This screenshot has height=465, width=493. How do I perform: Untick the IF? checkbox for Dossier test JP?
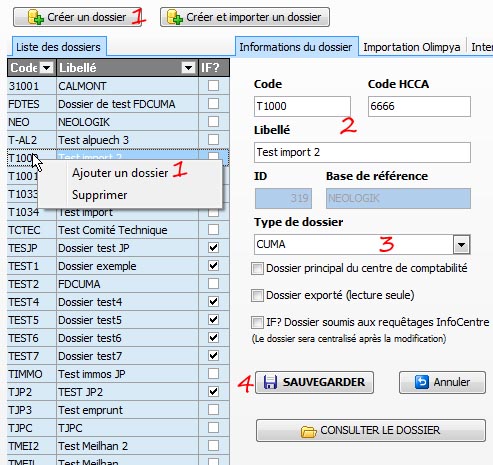click(x=213, y=248)
